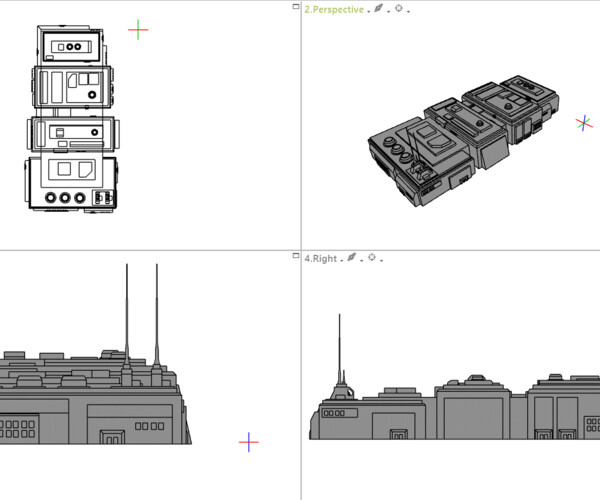This screenshot has height=500, width=600.
Task: Select the wireframe building model in top-left viewport
Action: (x=72, y=119)
